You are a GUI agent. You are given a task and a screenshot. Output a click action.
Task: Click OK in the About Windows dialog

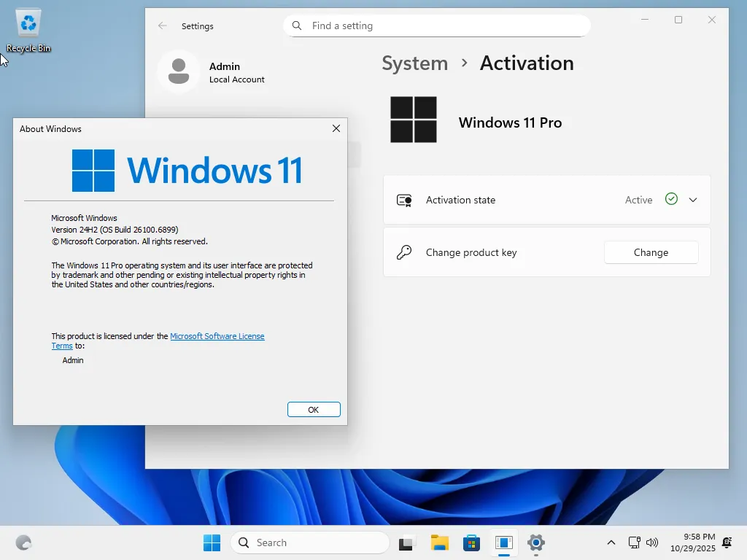click(314, 409)
